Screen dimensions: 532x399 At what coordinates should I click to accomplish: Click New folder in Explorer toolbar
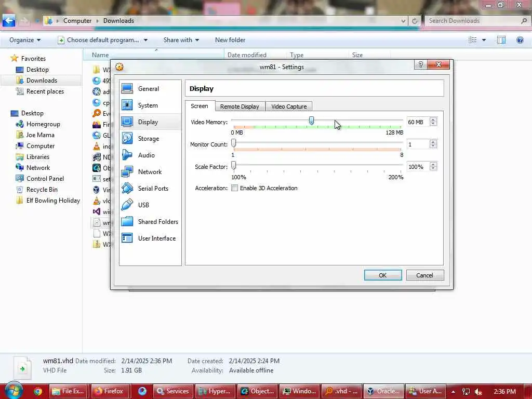pyautogui.click(x=230, y=40)
